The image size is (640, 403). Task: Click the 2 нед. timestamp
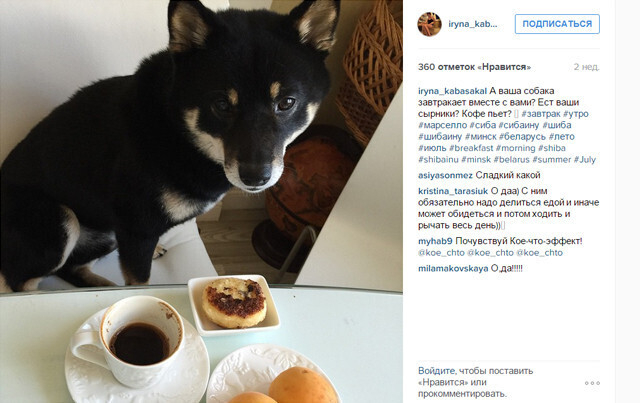587,67
